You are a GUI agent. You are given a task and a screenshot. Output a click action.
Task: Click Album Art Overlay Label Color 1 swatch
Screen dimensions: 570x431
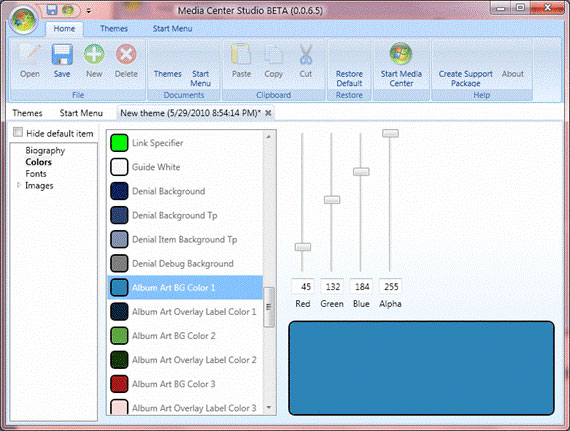pos(119,312)
